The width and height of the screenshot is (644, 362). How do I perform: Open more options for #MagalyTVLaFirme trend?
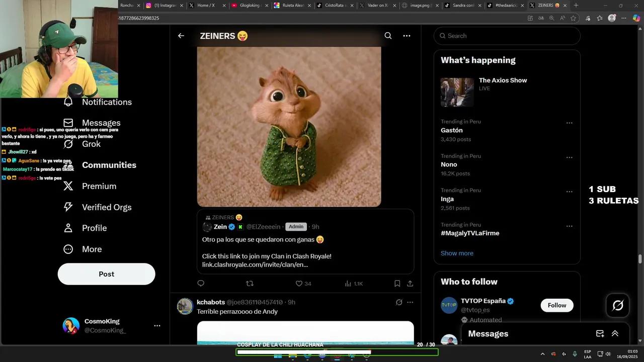point(570,226)
